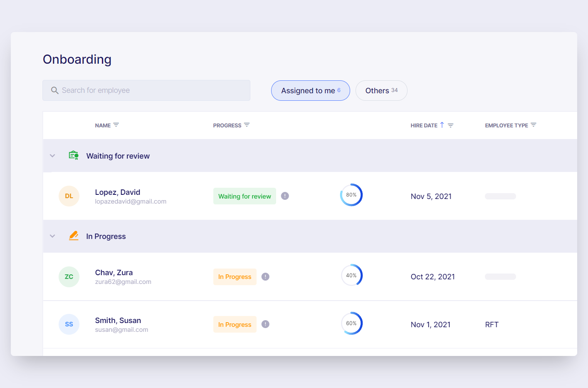Collapse the Waiting for review section

52,156
